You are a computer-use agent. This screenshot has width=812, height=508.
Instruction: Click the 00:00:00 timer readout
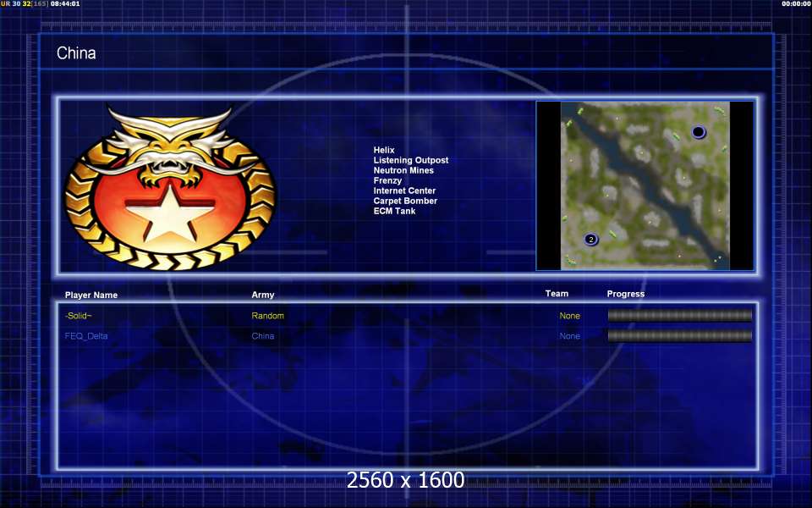point(797,3)
